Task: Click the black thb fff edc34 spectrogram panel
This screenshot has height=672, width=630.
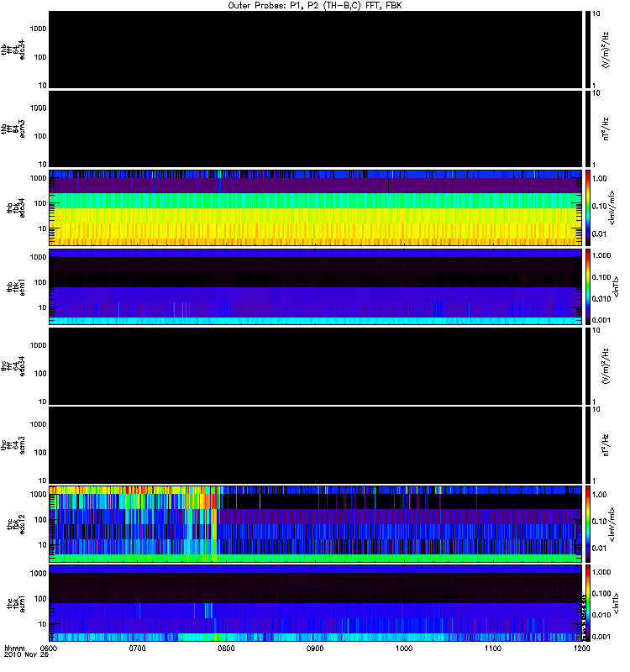Action: pos(315,50)
